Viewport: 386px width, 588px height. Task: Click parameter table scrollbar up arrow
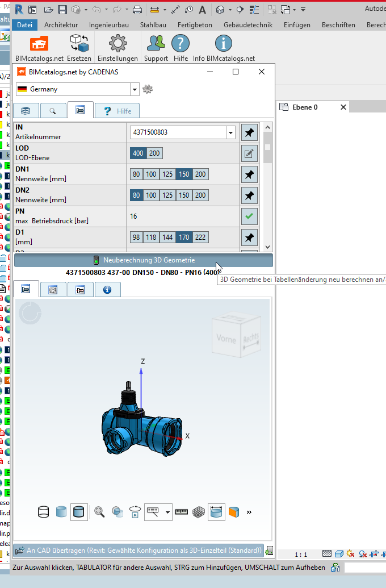[267, 127]
